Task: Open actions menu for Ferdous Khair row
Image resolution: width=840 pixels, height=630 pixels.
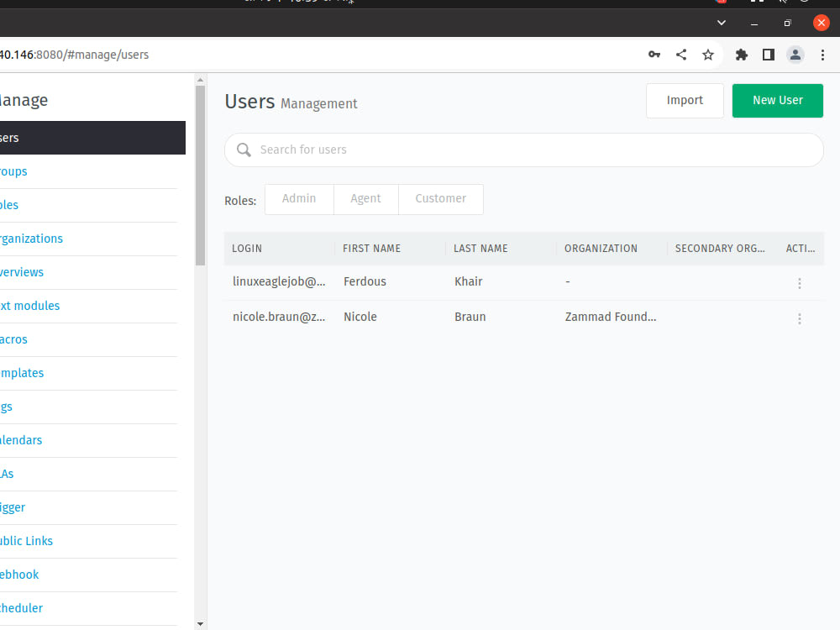Action: [x=800, y=283]
